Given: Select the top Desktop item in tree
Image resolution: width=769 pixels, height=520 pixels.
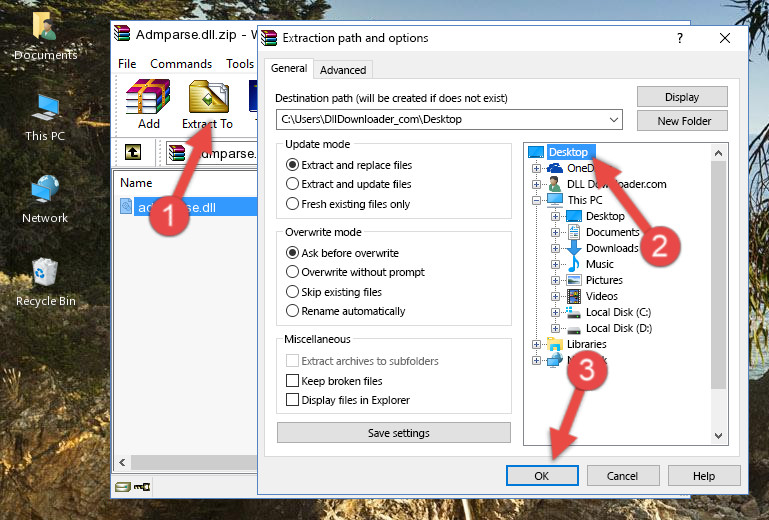Looking at the screenshot, I should click(568, 152).
